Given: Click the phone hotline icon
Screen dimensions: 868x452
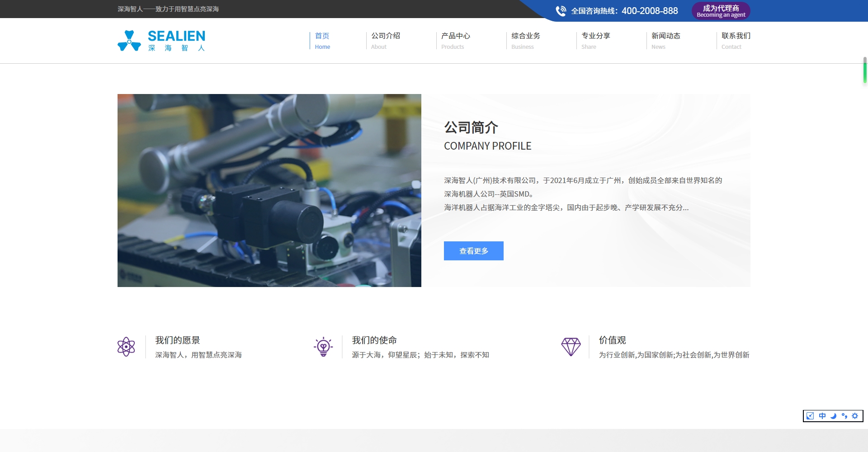Looking at the screenshot, I should 561,11.
